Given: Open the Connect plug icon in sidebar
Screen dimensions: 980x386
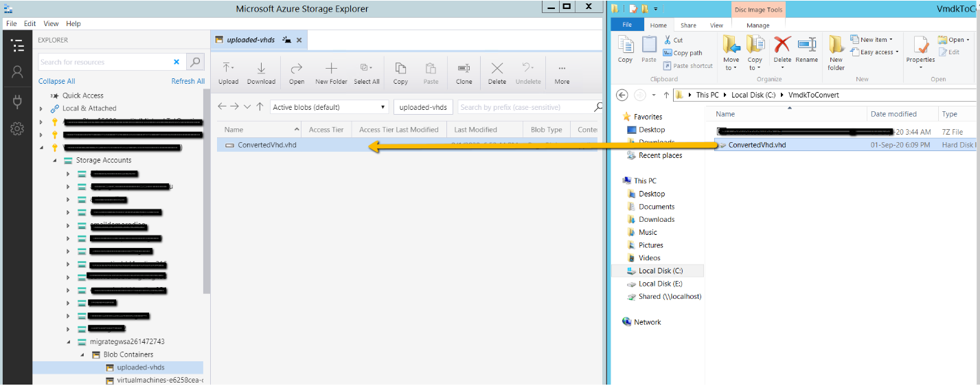Looking at the screenshot, I should (18, 102).
